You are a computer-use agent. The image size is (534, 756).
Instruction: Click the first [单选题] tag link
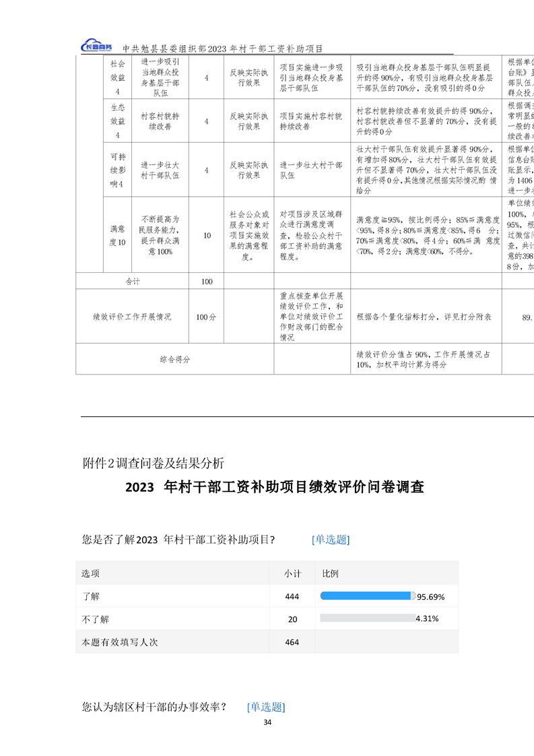point(331,539)
